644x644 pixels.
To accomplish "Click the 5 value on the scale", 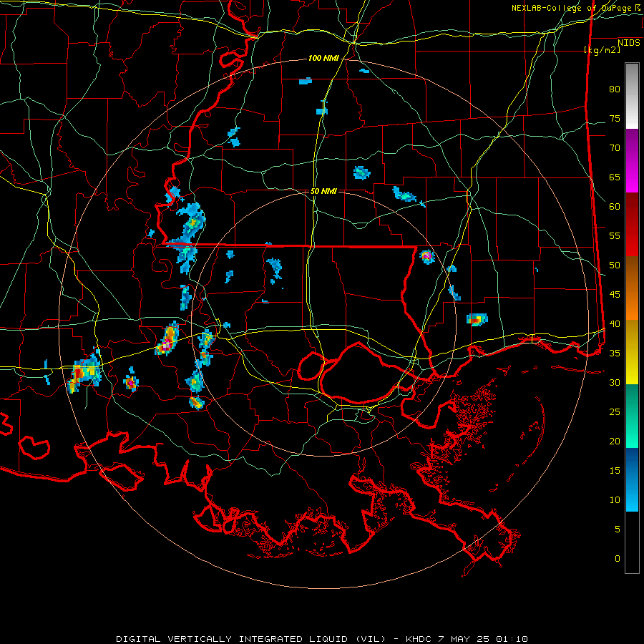I will coord(618,530).
